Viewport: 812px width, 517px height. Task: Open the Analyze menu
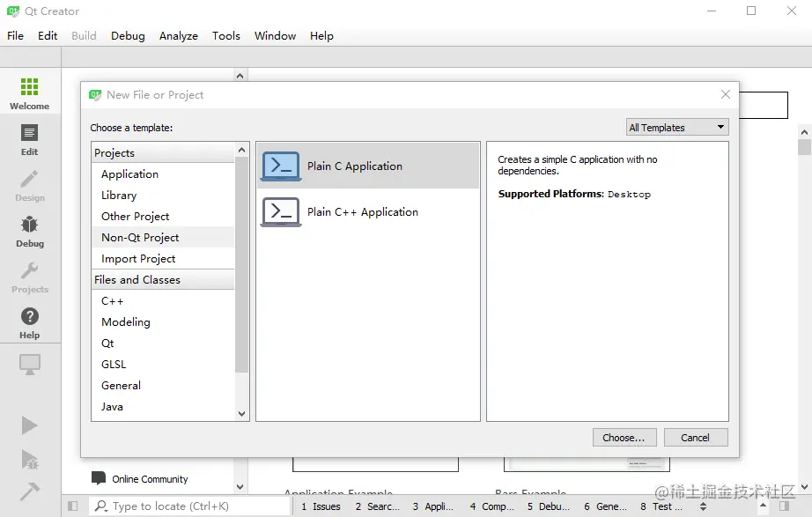[179, 36]
